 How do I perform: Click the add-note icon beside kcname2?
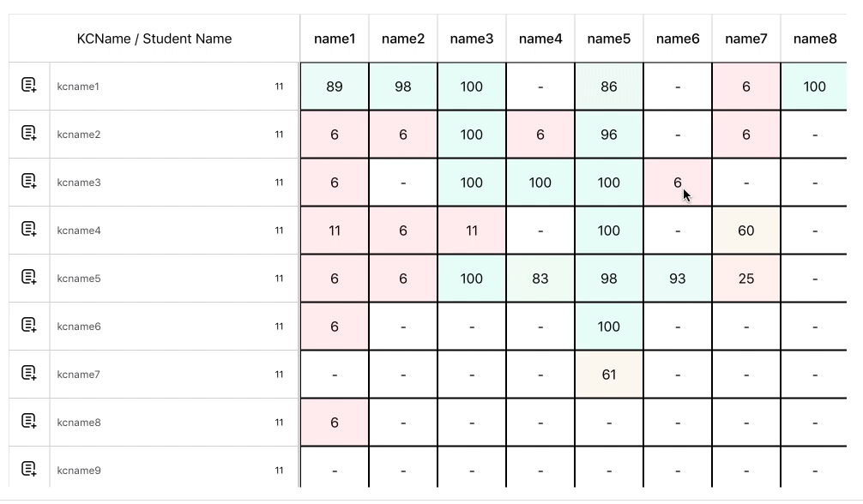[28, 134]
